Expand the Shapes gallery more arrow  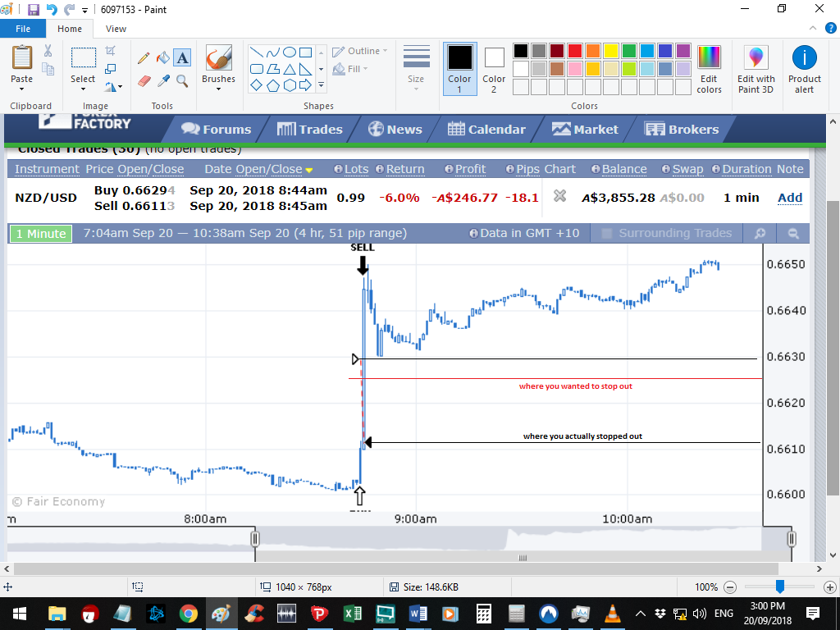(x=322, y=85)
